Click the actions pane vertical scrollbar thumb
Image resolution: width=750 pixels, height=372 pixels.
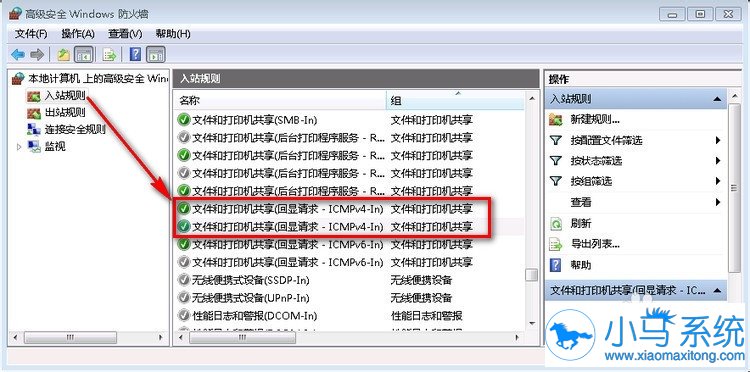click(x=734, y=188)
